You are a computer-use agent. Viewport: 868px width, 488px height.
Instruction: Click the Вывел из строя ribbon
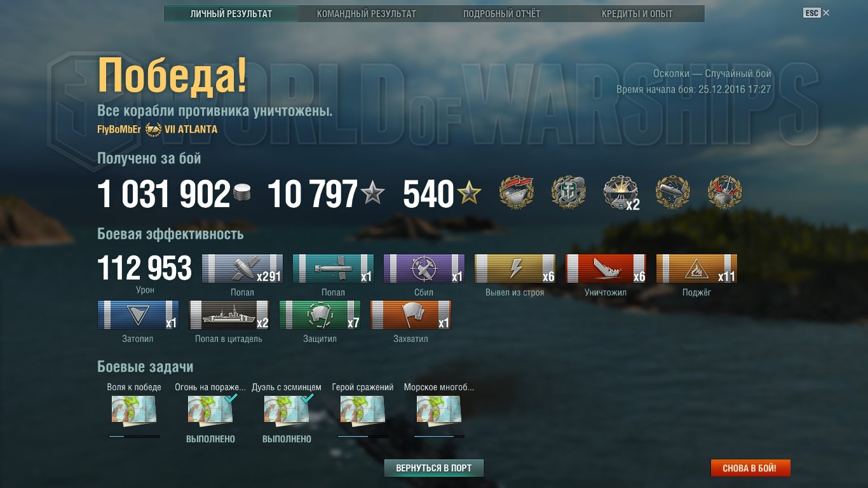[515, 269]
